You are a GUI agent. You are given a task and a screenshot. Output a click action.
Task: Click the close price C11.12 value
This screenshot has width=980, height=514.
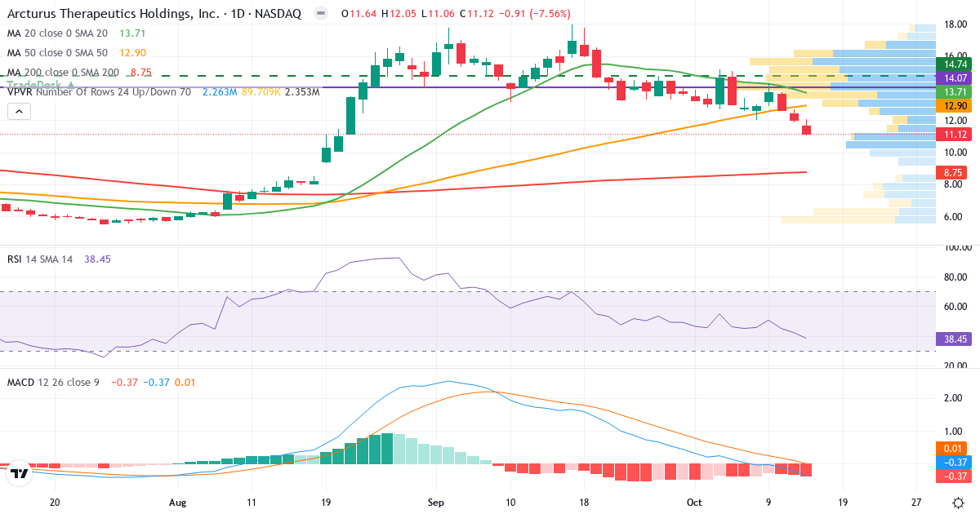point(476,14)
